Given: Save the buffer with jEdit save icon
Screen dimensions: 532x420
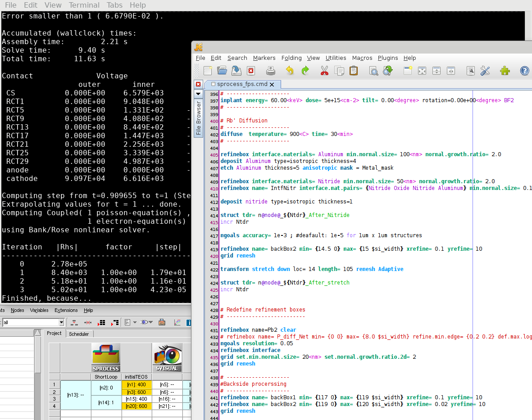Looking at the screenshot, I should tap(236, 71).
